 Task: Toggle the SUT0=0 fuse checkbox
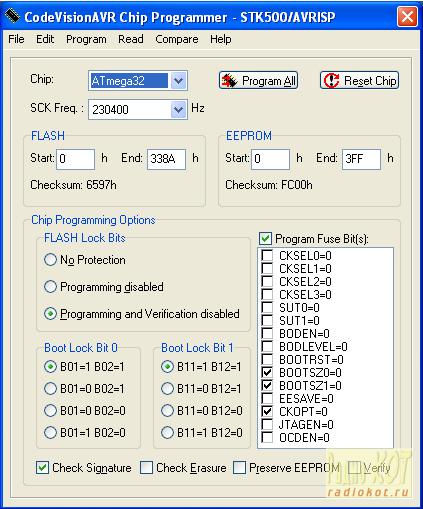[x=267, y=307]
